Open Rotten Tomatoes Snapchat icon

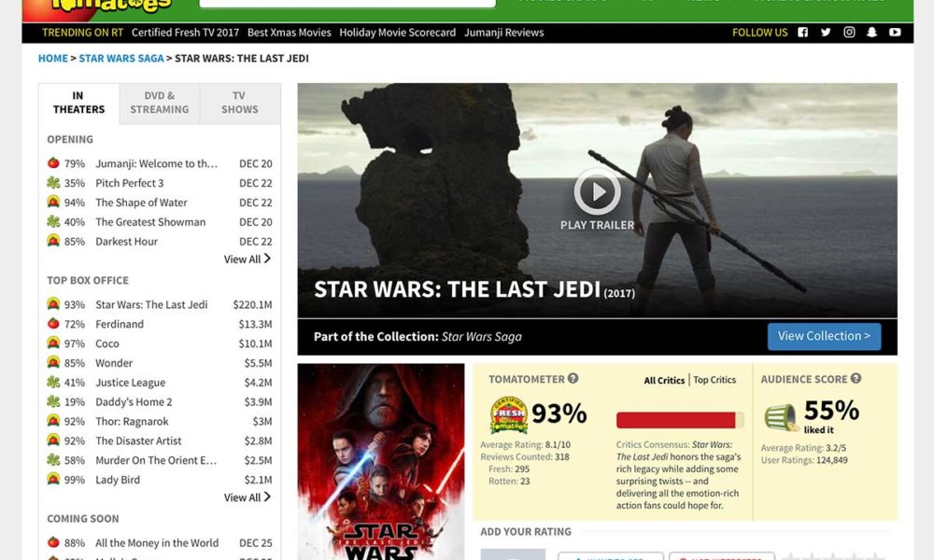(872, 32)
